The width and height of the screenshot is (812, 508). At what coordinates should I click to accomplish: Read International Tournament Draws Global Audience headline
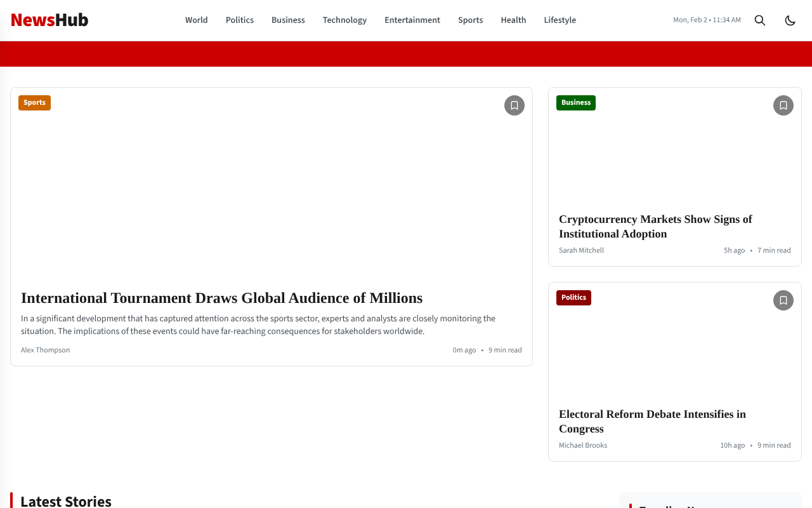(221, 298)
